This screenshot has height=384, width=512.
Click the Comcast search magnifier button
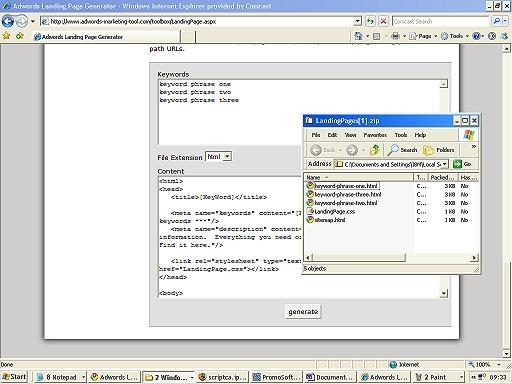pyautogui.click(x=496, y=22)
